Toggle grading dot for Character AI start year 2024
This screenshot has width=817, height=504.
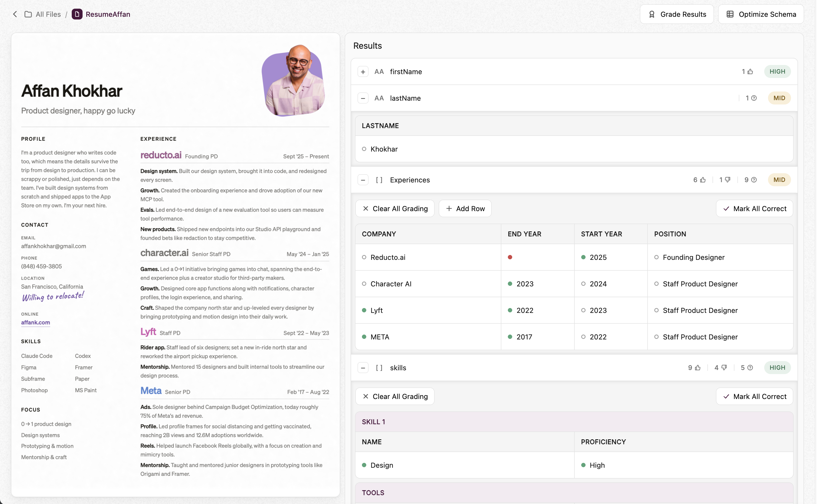583,284
